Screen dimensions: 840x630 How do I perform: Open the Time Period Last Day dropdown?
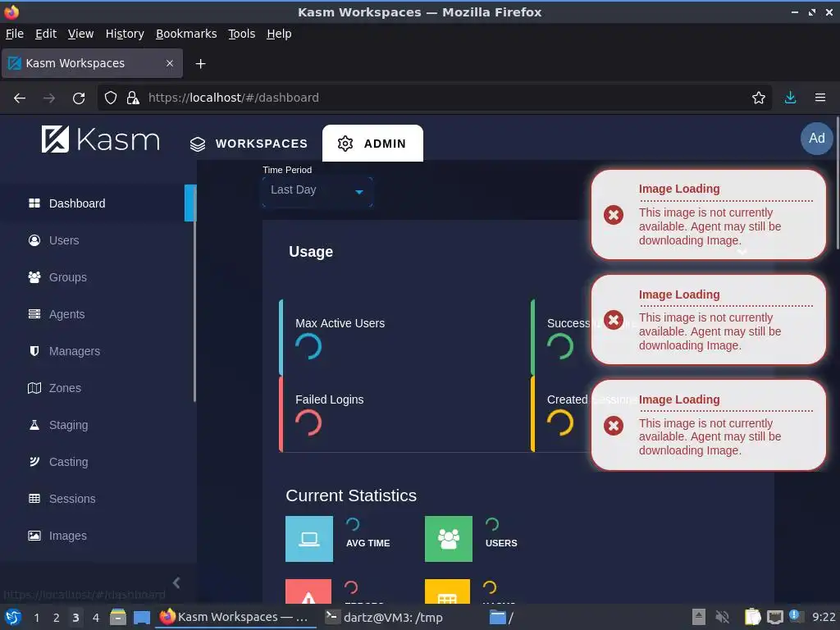[317, 190]
